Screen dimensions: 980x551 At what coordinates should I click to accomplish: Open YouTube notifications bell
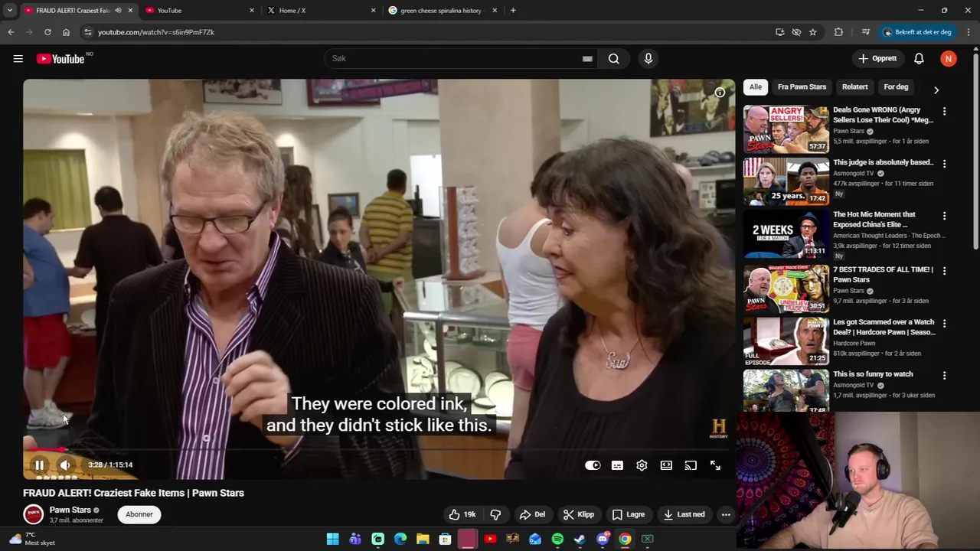tap(919, 59)
